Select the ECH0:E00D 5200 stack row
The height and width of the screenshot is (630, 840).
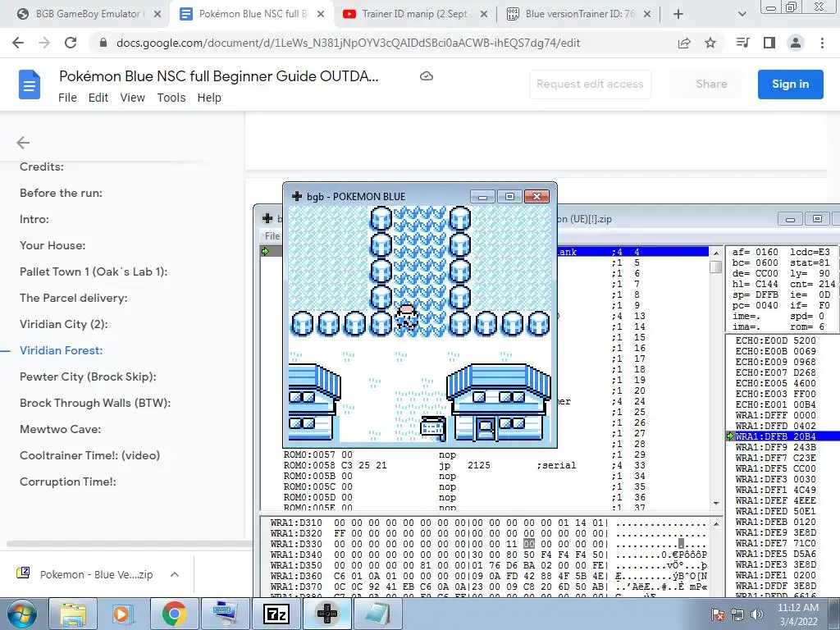pos(783,340)
